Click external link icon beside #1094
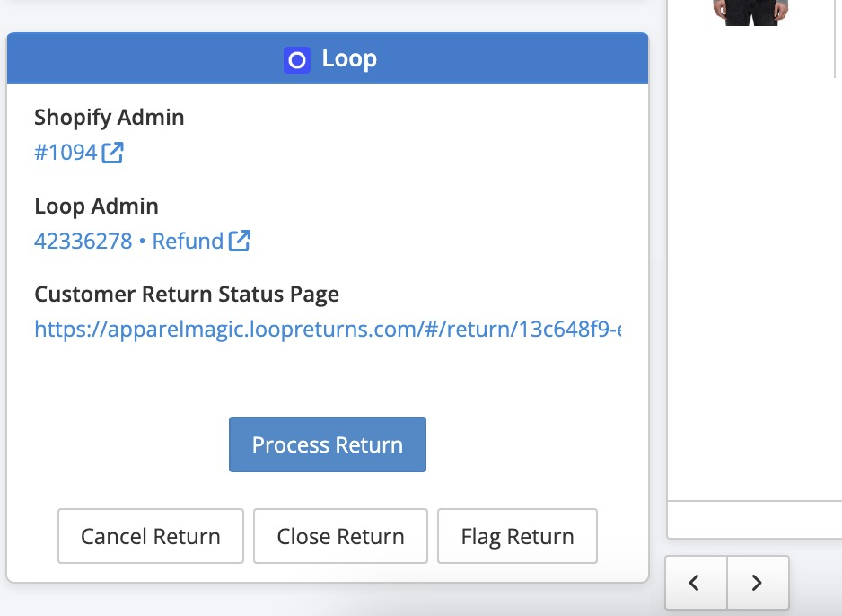Viewport: 842px width, 616px height. [113, 153]
